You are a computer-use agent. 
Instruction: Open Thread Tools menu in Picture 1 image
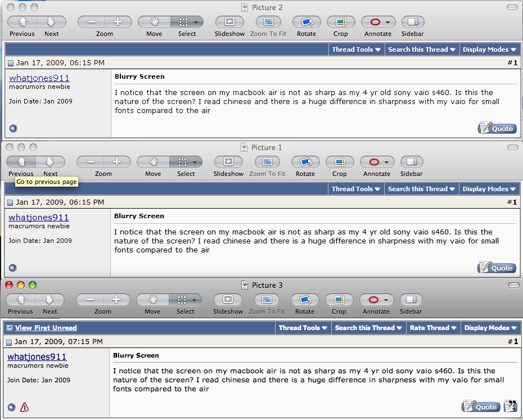(x=356, y=189)
